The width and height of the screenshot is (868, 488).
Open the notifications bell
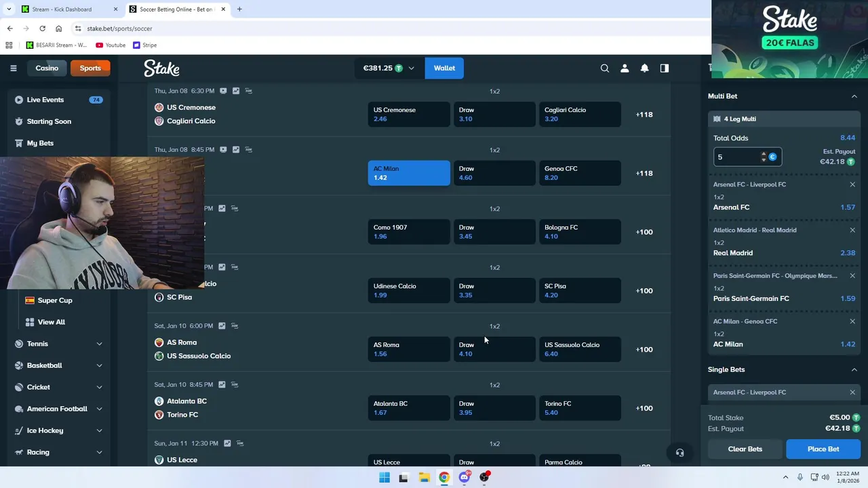pyautogui.click(x=645, y=68)
